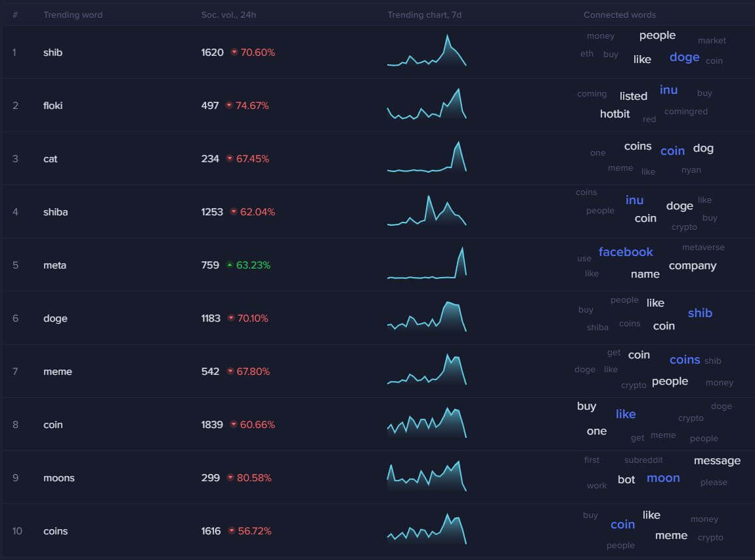The image size is (755, 560).
Task: Click the red down arrow beside 56.72%
Action: pos(232,530)
